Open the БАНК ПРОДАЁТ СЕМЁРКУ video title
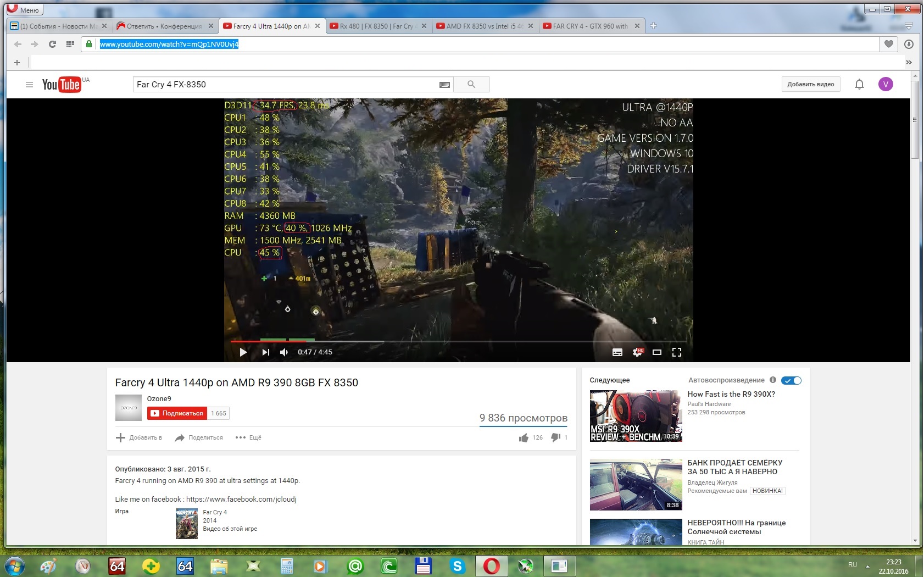 735,467
